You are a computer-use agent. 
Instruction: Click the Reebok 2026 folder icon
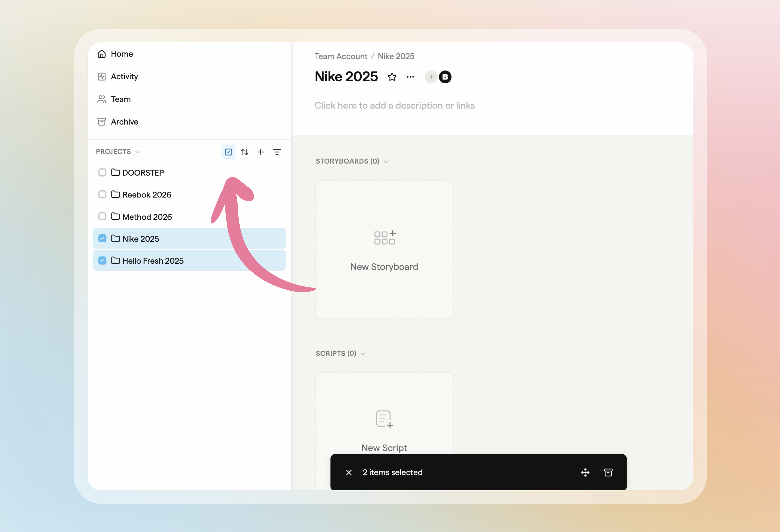pos(116,195)
